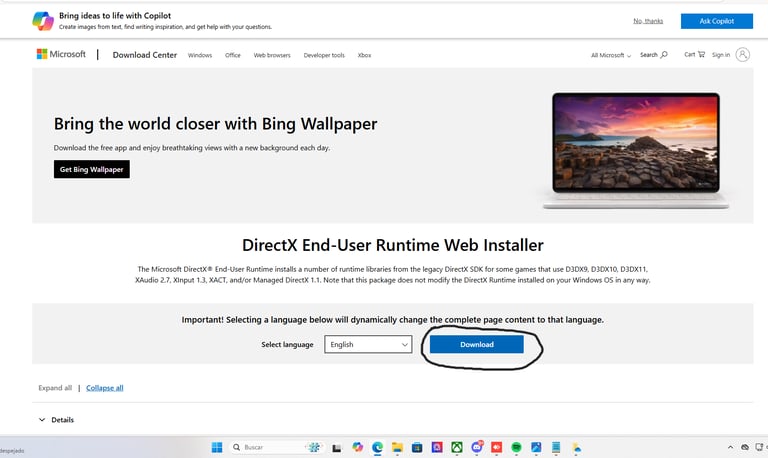Expand the Details section

coord(56,420)
